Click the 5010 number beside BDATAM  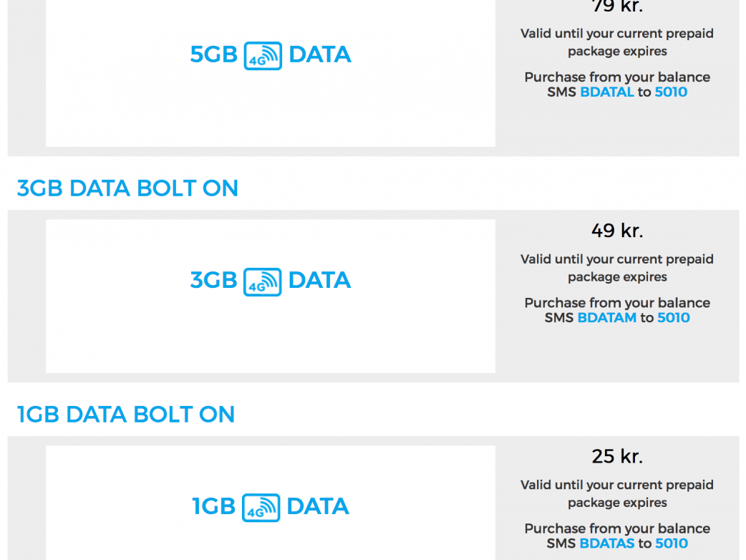[x=674, y=318]
